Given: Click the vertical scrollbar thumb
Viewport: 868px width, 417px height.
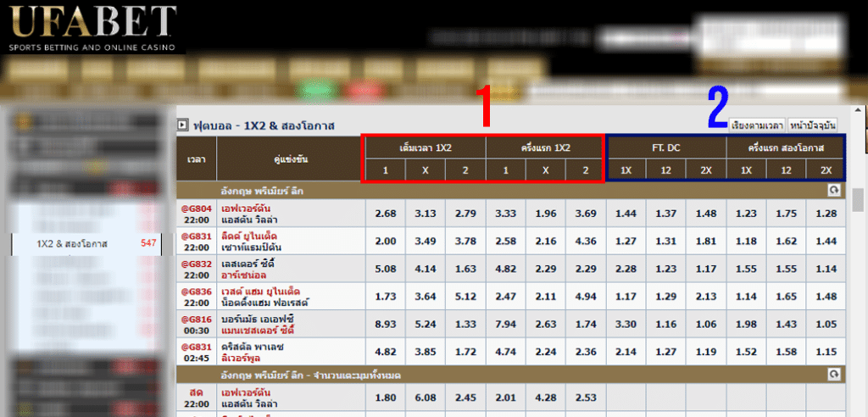Looking at the screenshot, I should [859, 199].
